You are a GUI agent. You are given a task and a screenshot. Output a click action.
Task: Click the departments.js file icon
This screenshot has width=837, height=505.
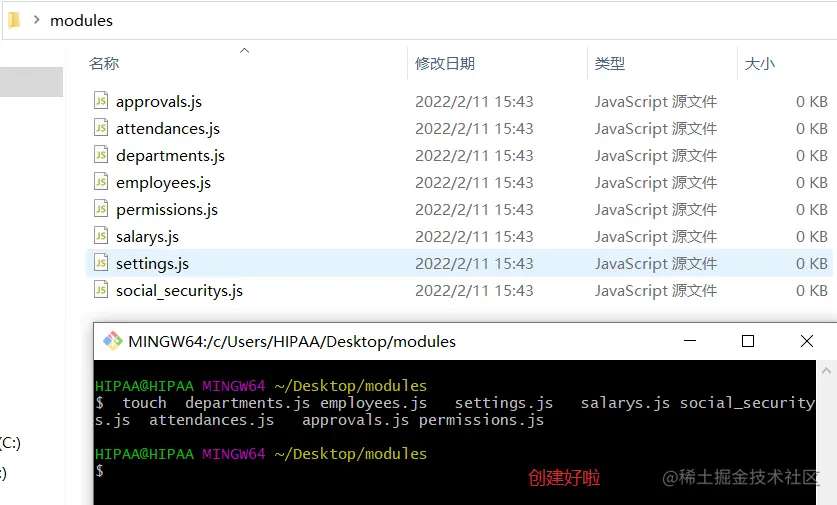pos(101,155)
